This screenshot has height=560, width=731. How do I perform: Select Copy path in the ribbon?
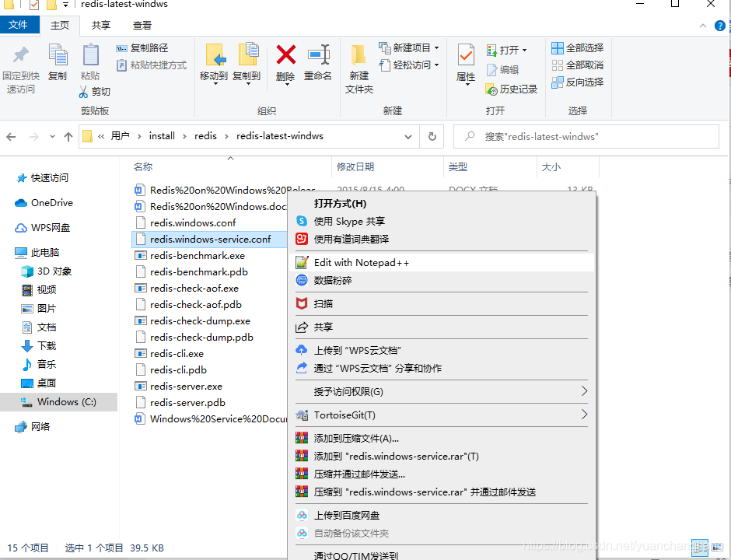pos(142,48)
